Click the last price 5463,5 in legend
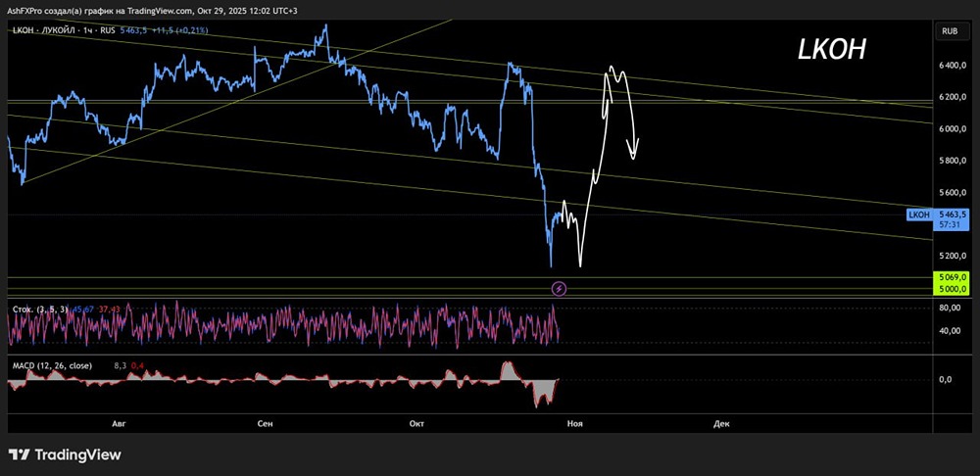The width and height of the screenshot is (980, 476). [133, 30]
